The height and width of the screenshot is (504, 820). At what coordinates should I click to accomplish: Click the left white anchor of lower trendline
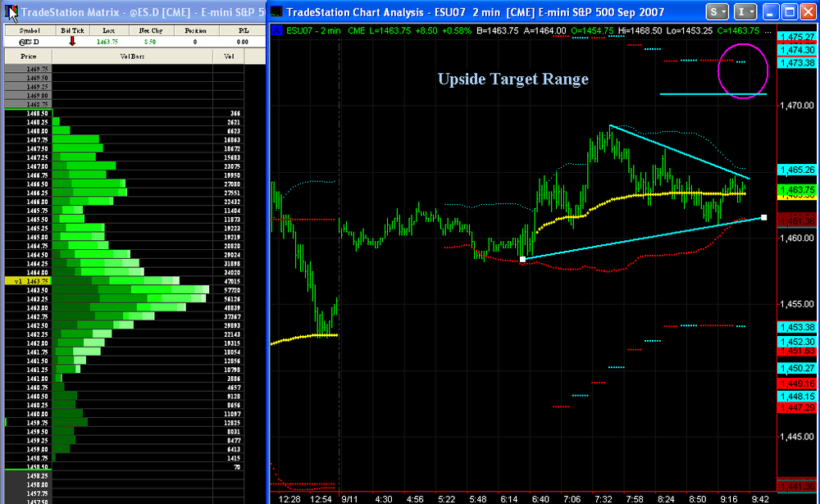point(522,259)
